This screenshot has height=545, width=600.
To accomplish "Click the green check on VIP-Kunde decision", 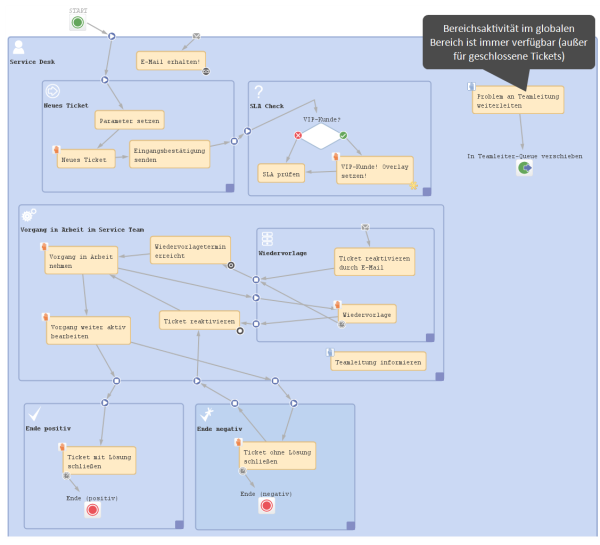I will tap(343, 135).
